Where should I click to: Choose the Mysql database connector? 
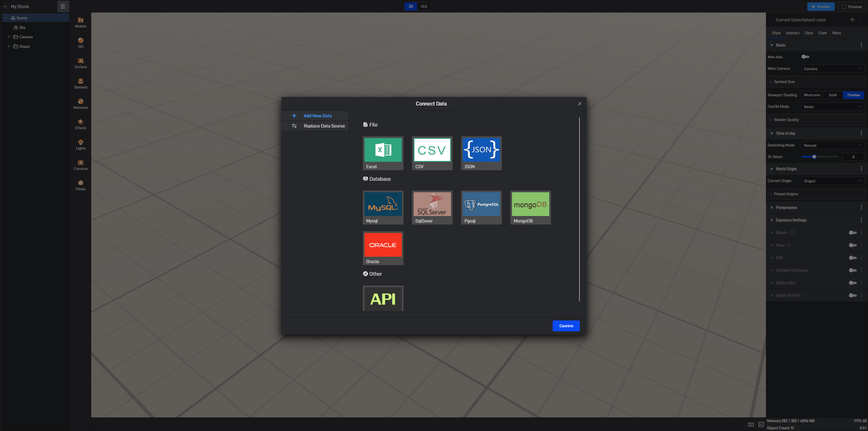coord(383,208)
